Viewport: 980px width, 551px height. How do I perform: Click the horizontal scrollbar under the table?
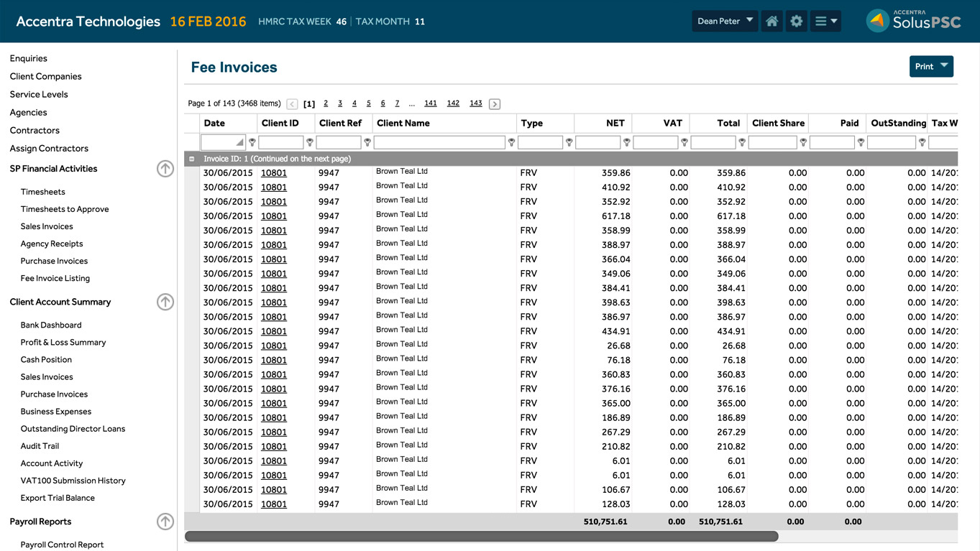tap(481, 537)
